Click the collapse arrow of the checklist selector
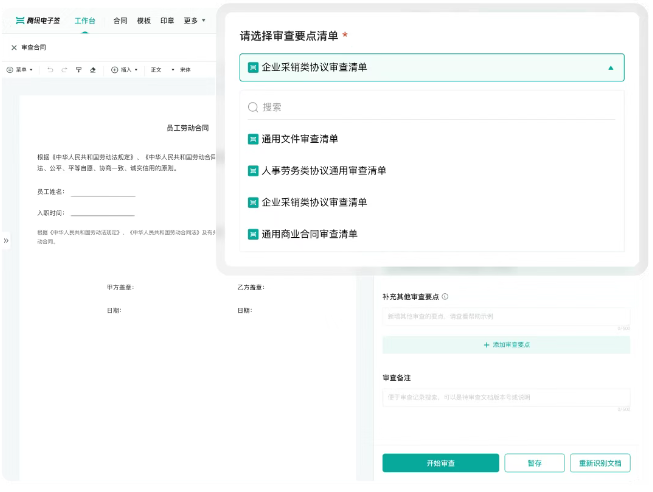653x492 pixels. pos(611,68)
